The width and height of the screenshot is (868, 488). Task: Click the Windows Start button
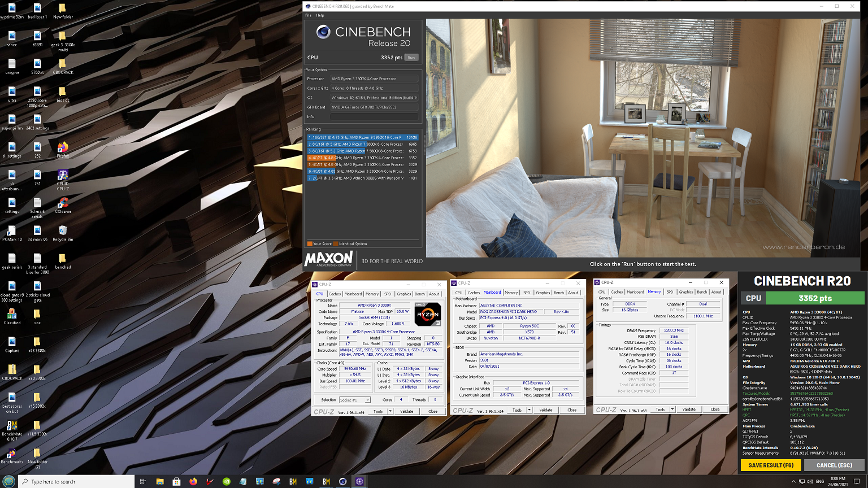click(x=8, y=481)
